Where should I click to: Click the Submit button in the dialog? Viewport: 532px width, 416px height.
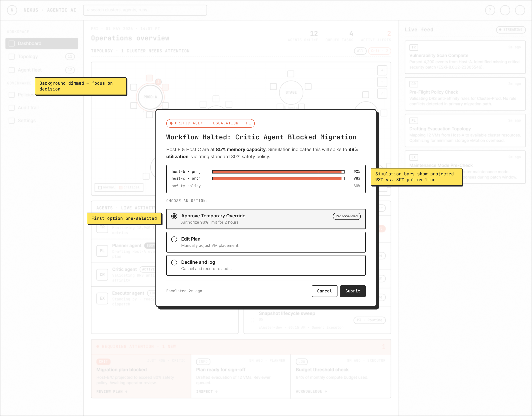point(352,291)
